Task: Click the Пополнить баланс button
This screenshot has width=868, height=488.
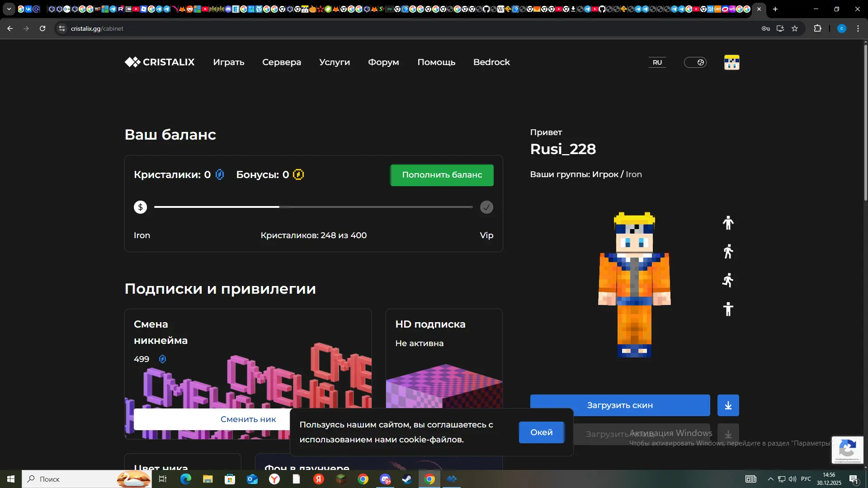Action: pyautogui.click(x=442, y=175)
